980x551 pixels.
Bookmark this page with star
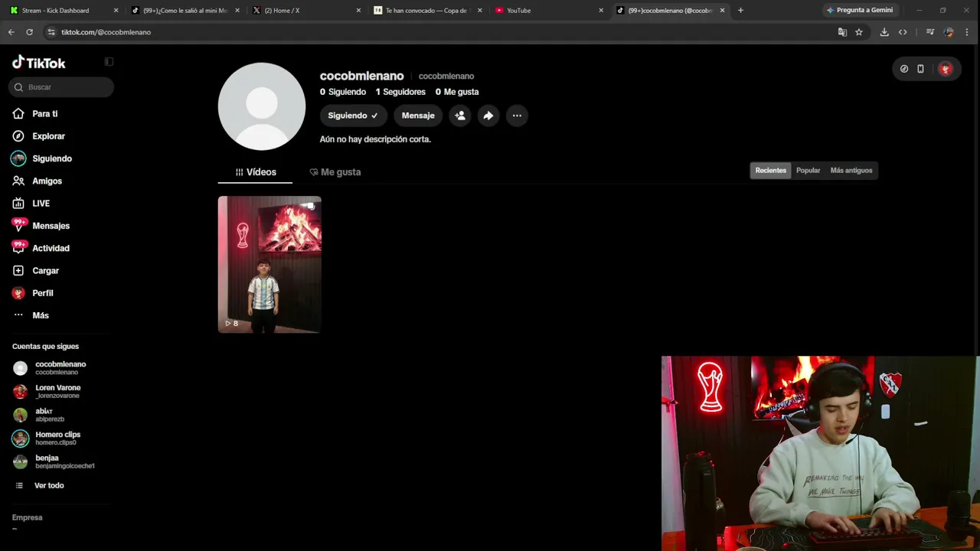click(859, 32)
